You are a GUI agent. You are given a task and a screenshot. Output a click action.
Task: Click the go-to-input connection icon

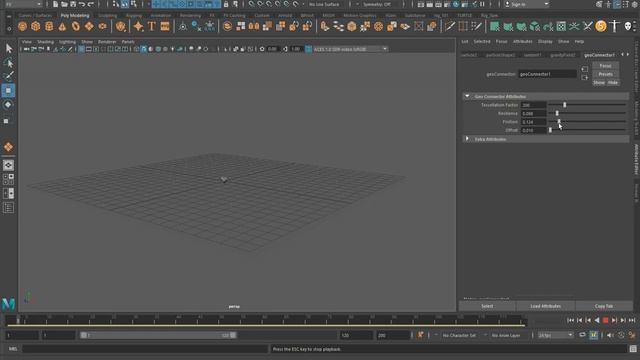click(584, 69)
